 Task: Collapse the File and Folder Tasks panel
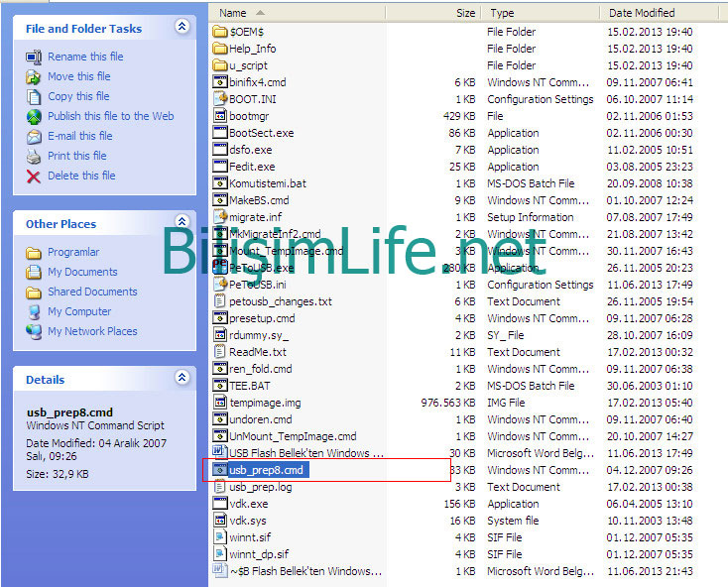coord(182,27)
